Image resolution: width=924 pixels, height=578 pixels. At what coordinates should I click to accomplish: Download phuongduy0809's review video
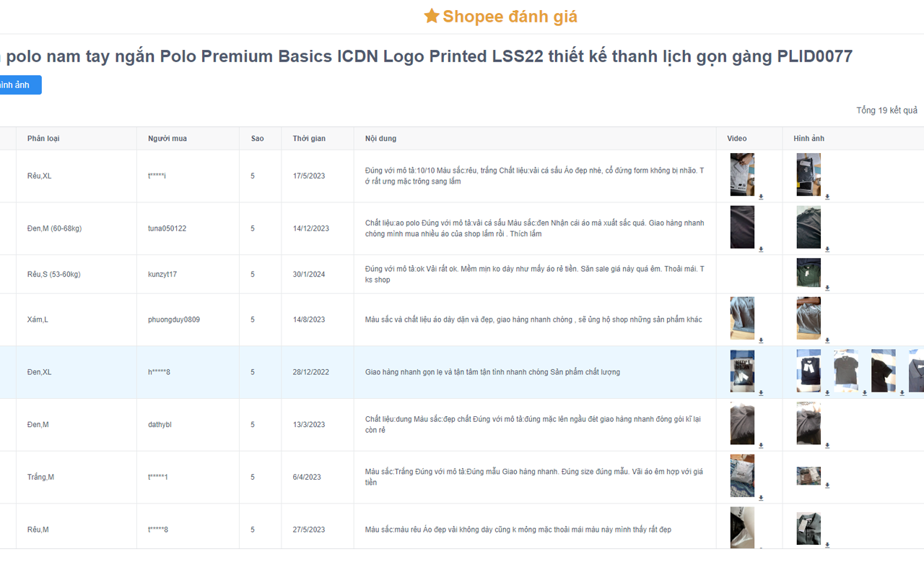pyautogui.click(x=761, y=340)
